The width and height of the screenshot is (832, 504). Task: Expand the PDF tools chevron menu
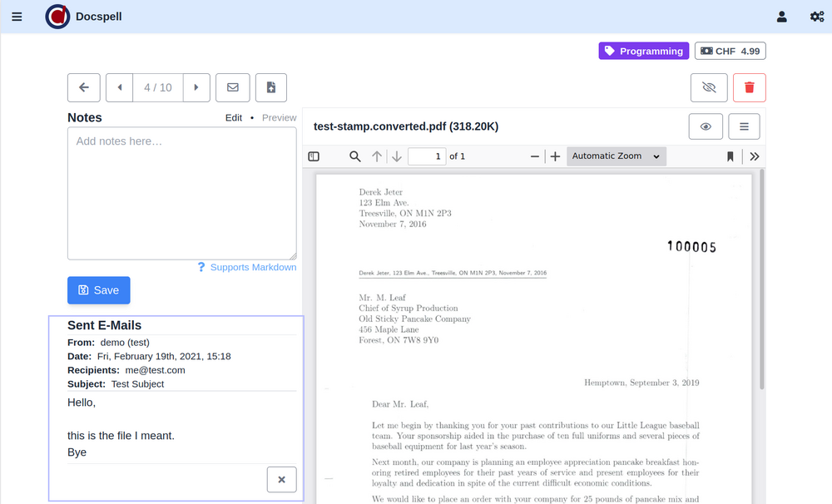tap(754, 156)
